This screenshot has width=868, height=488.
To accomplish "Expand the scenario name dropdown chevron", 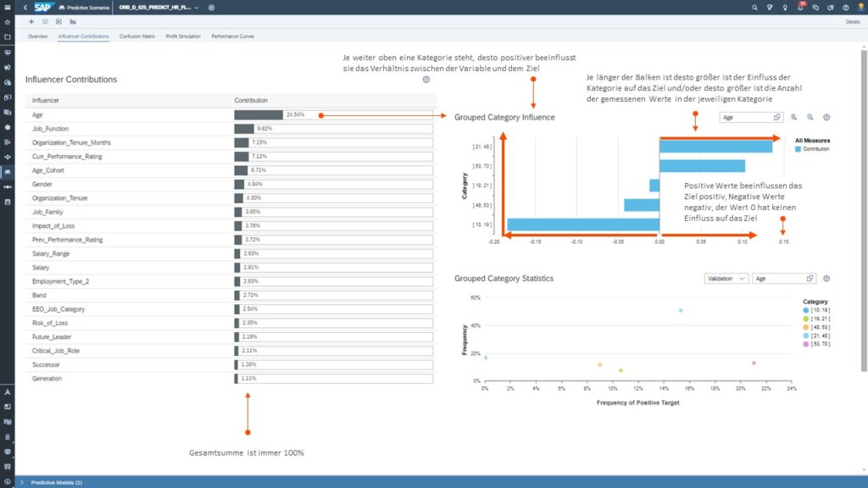I will point(197,8).
